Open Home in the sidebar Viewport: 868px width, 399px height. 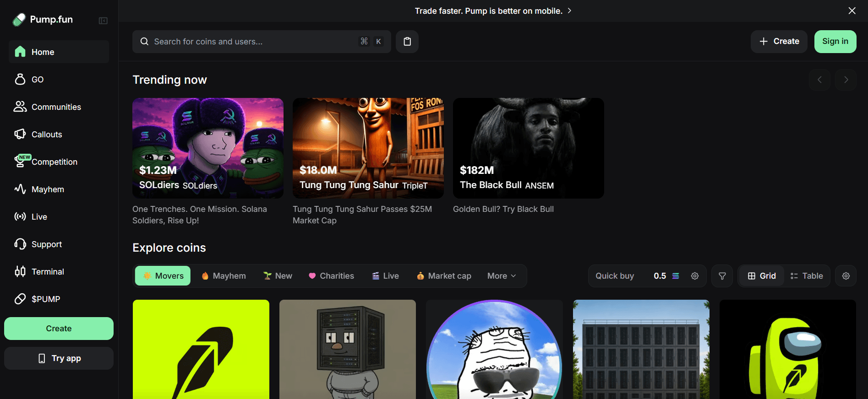59,52
